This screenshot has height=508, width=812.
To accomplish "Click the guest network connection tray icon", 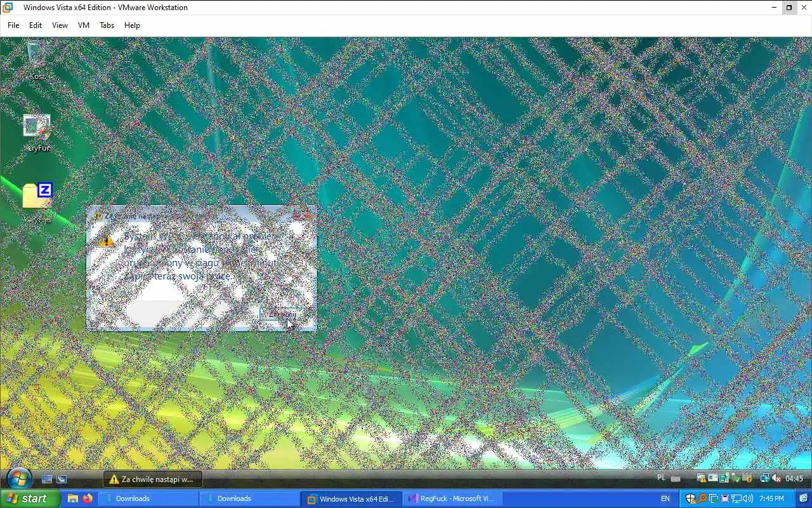I will click(764, 479).
